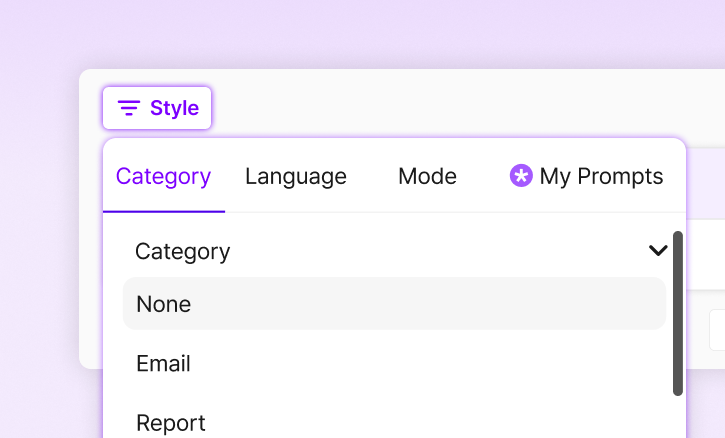Image resolution: width=725 pixels, height=438 pixels.
Task: Select the active Category tab
Action: (164, 177)
